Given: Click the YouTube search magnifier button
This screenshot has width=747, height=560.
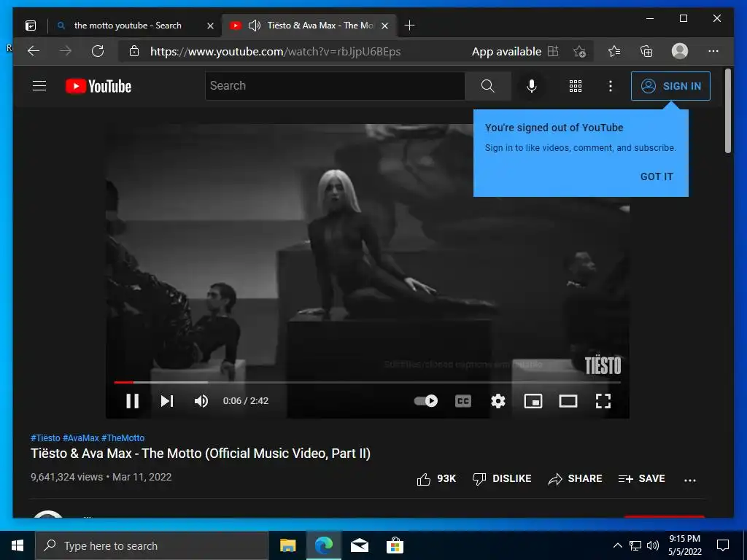Looking at the screenshot, I should click(x=487, y=86).
